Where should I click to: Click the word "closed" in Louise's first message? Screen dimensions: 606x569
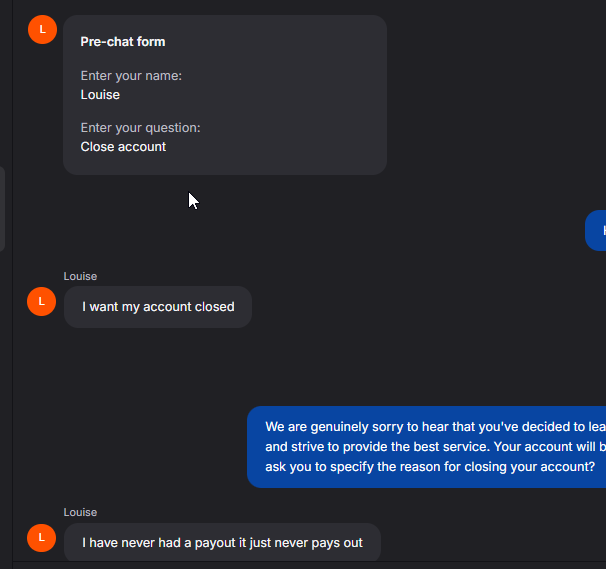[214, 307]
